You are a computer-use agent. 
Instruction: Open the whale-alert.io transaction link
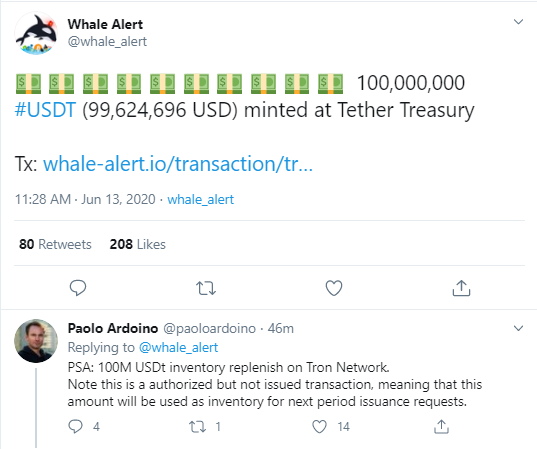tap(178, 164)
